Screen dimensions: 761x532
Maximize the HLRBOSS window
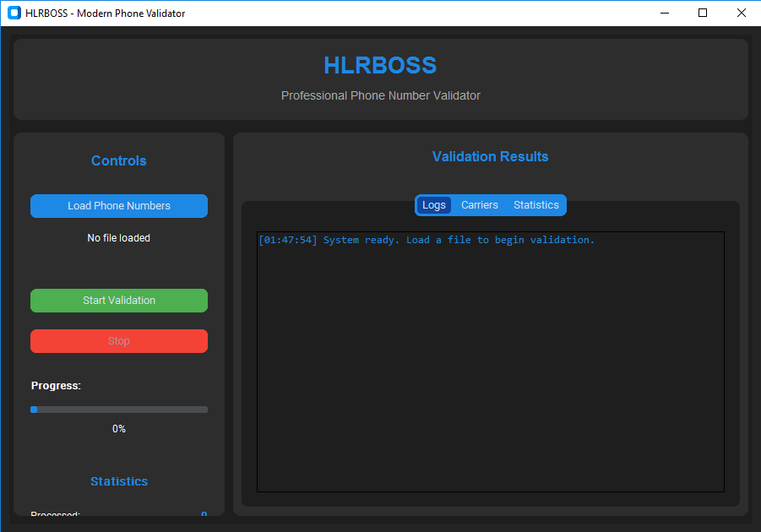tap(703, 13)
